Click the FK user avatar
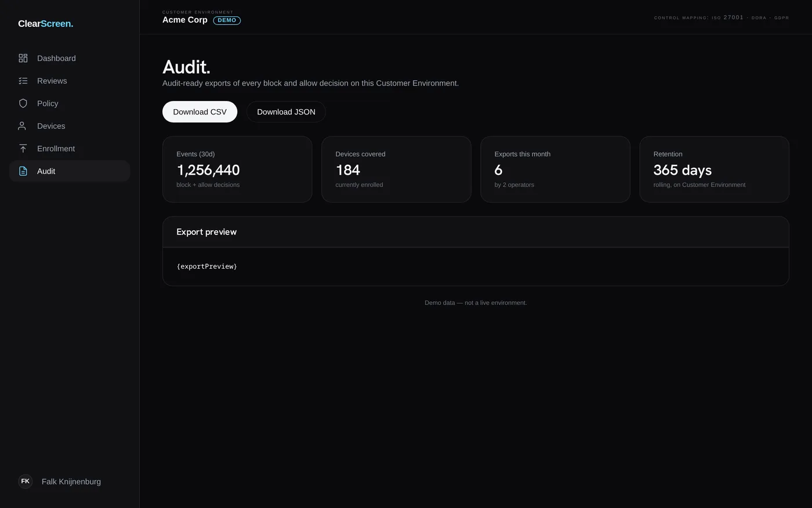812x508 pixels. 26,481
